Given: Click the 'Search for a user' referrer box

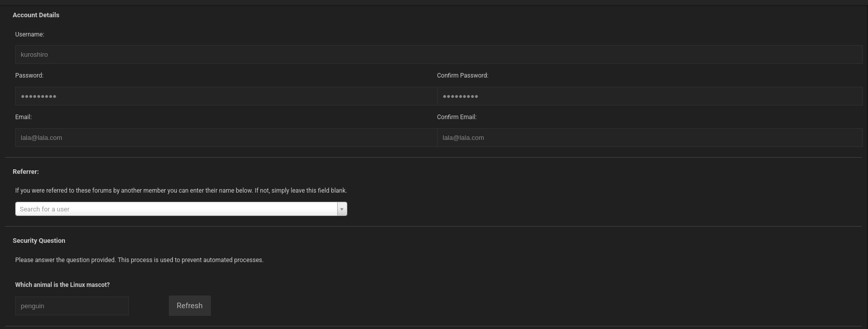Looking at the screenshot, I should pos(176,209).
